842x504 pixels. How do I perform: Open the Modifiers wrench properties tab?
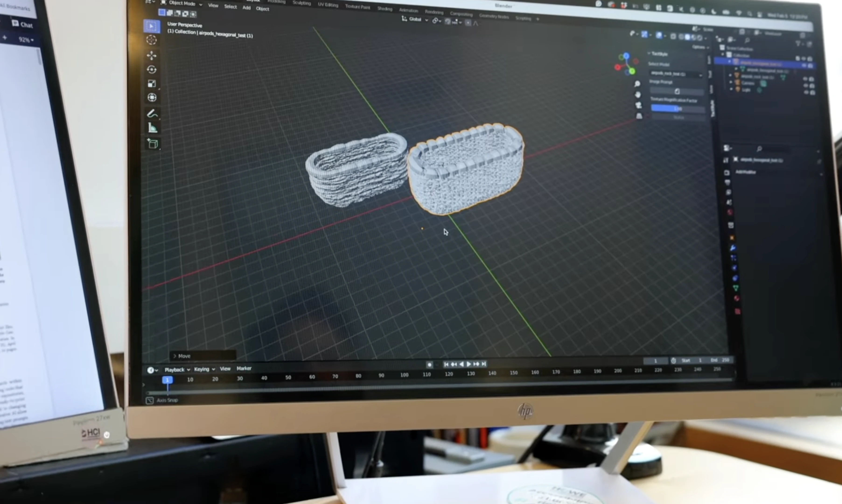pos(733,248)
